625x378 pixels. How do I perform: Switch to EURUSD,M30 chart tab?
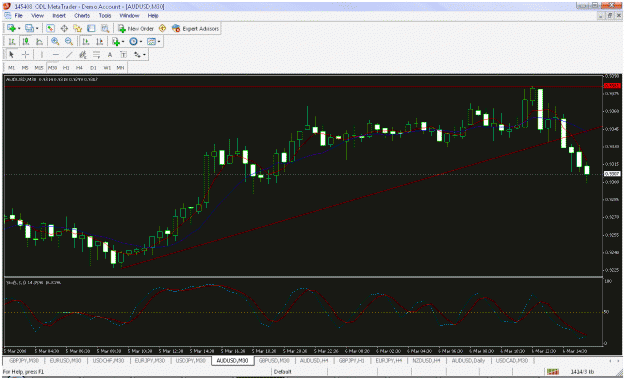pos(65,360)
